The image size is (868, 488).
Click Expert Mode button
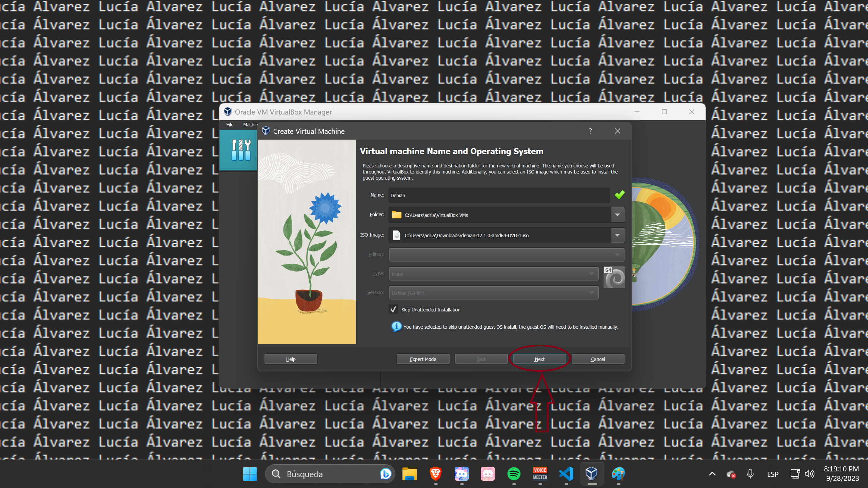coord(423,359)
